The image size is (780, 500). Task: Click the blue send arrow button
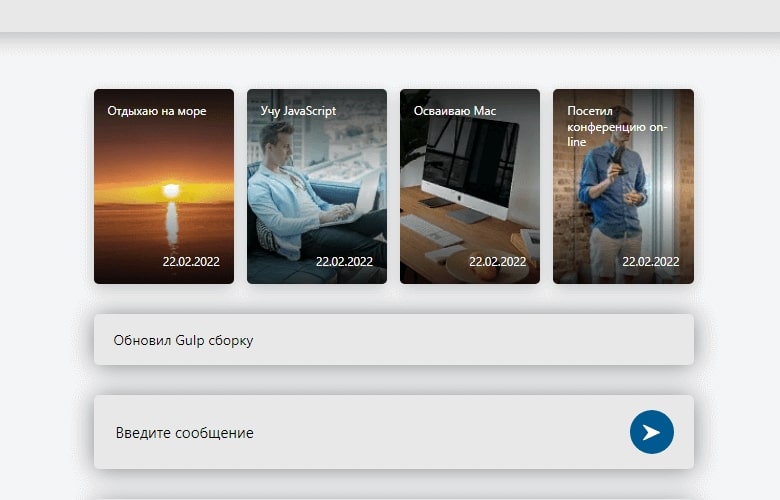tap(652, 432)
